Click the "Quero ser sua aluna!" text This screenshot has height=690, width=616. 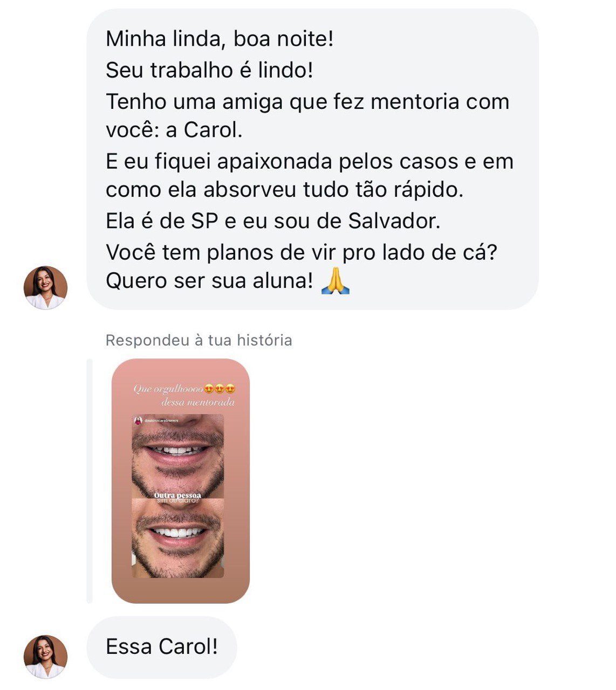pos(209,281)
